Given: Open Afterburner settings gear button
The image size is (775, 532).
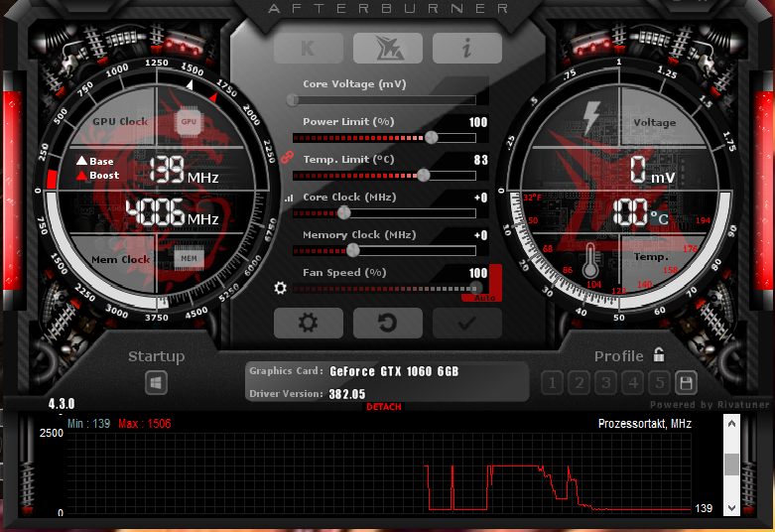Looking at the screenshot, I should (309, 324).
